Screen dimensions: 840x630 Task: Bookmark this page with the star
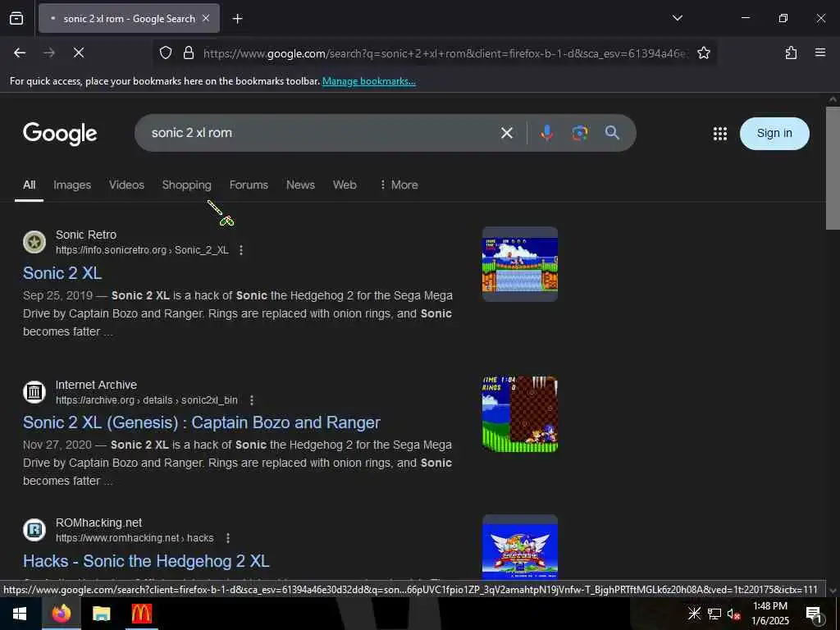coord(703,52)
